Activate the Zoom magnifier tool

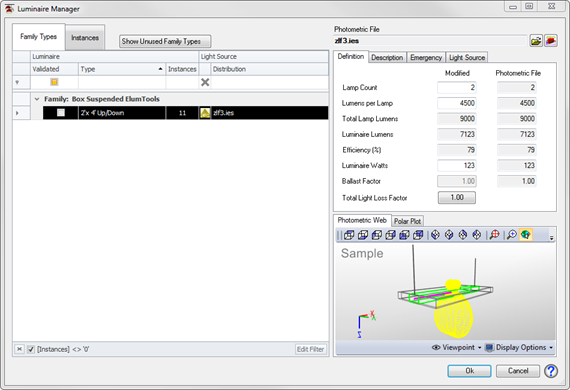pos(512,235)
